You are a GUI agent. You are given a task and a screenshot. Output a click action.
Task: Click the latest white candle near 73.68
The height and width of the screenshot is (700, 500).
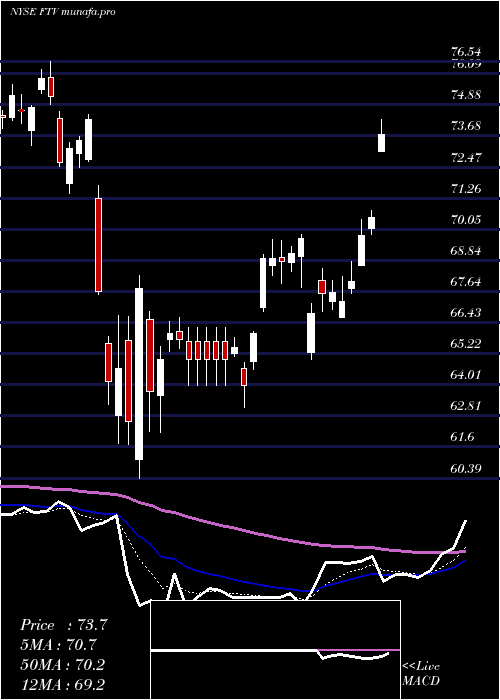pyautogui.click(x=381, y=143)
